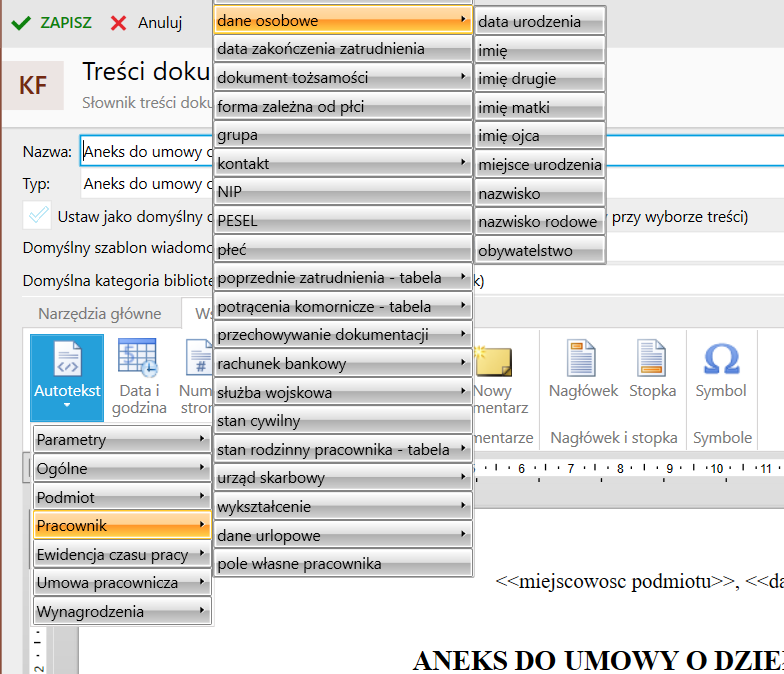Expand służba wojskowa submenu
The height and width of the screenshot is (674, 784).
tap(343, 392)
